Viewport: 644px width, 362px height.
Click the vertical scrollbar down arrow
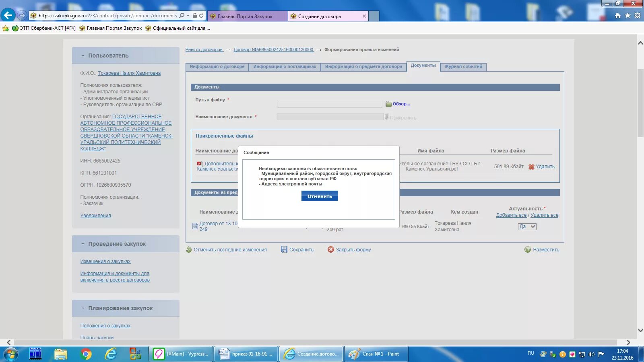(x=640, y=331)
